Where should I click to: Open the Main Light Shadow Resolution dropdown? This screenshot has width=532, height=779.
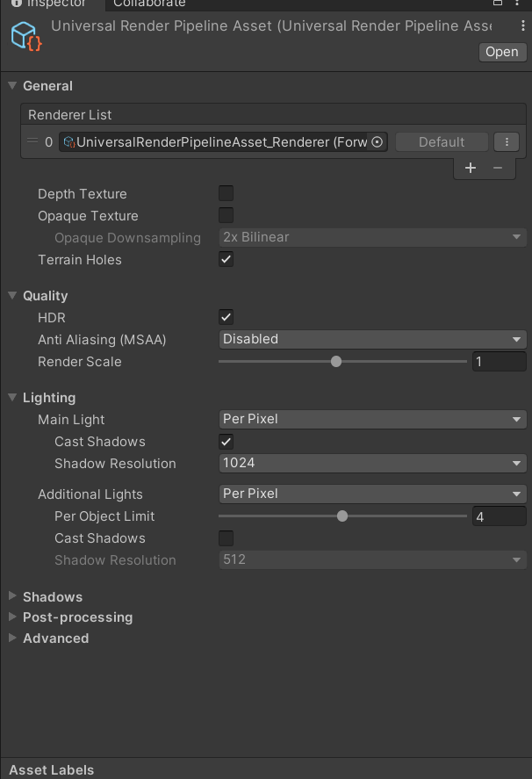[372, 463]
